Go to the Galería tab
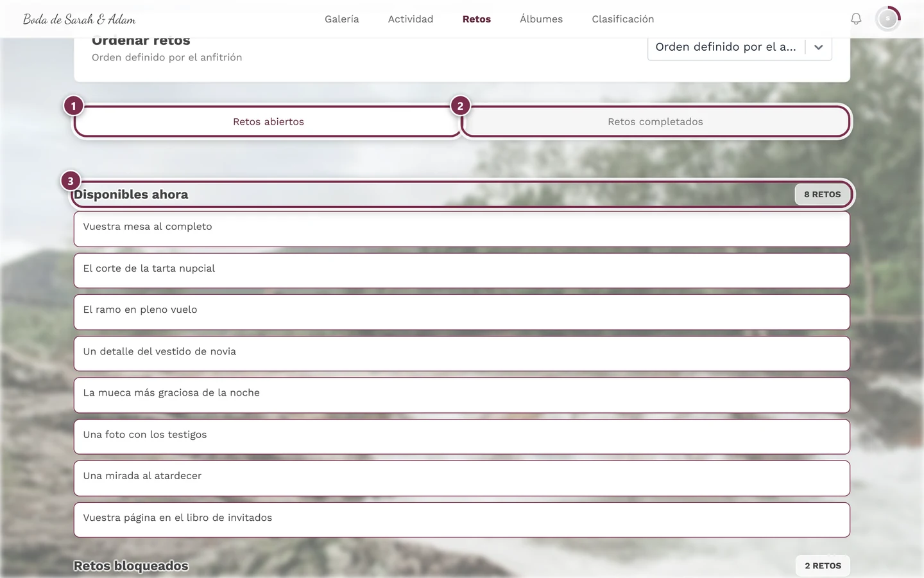The height and width of the screenshot is (578, 924). click(x=342, y=19)
